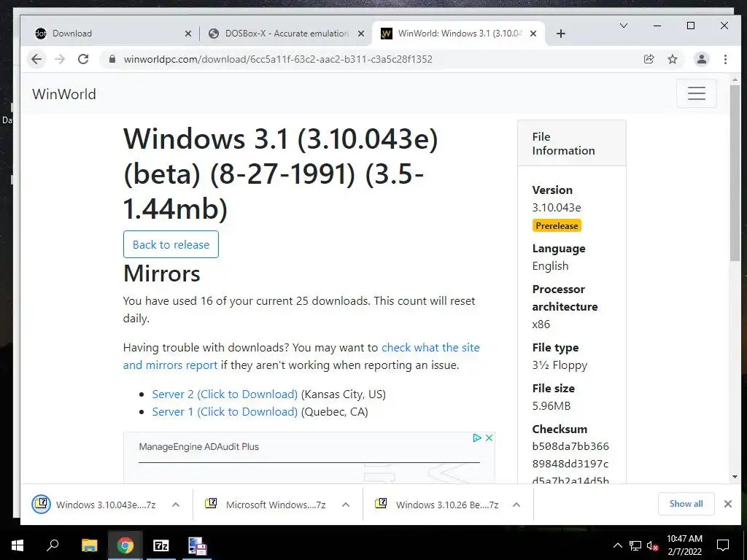Image resolution: width=747 pixels, height=560 pixels.
Task: Click the Prerelease badge
Action: (x=557, y=226)
